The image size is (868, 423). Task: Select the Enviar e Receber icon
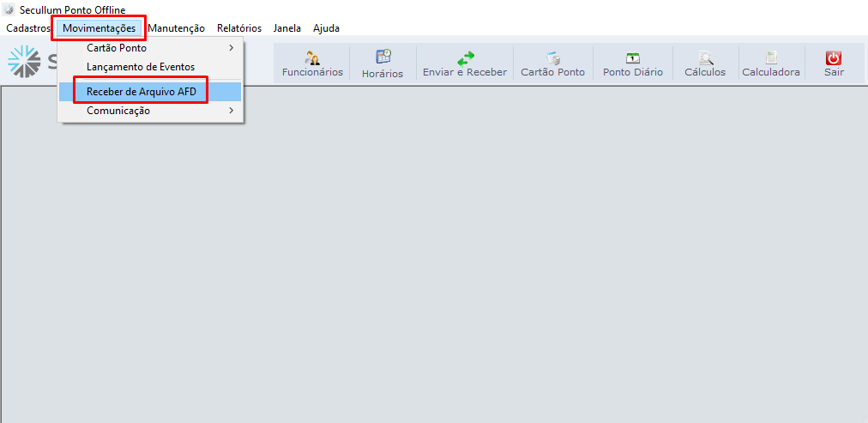pyautogui.click(x=465, y=58)
